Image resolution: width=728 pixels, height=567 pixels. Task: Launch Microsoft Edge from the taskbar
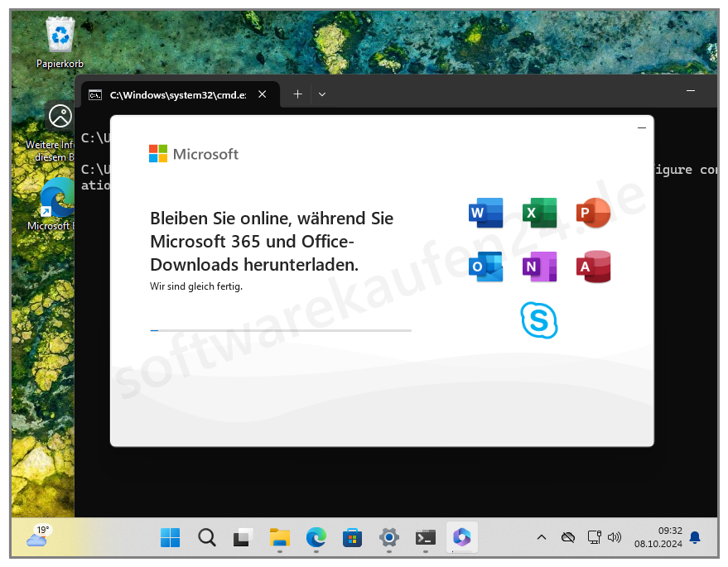316,537
